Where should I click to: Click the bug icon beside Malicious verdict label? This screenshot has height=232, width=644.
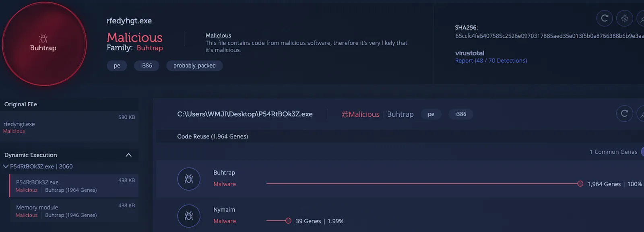click(x=345, y=114)
